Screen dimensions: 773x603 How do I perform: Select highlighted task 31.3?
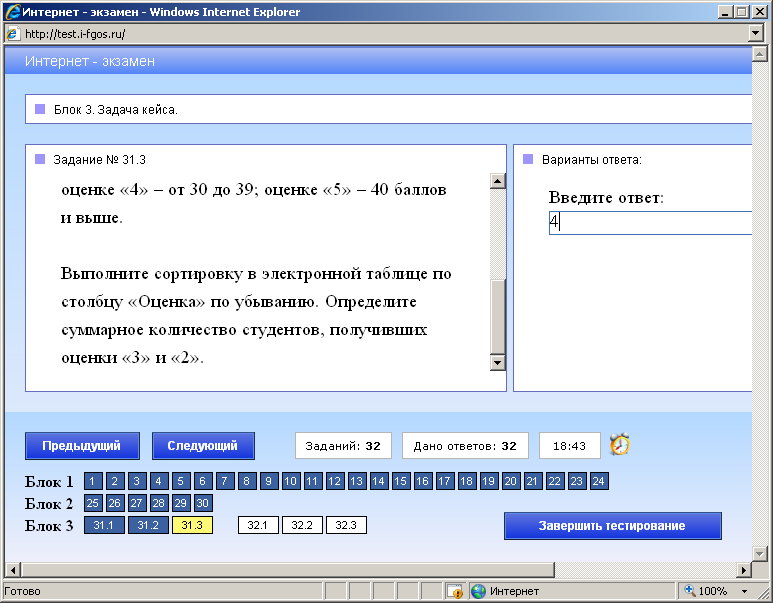tap(192, 525)
